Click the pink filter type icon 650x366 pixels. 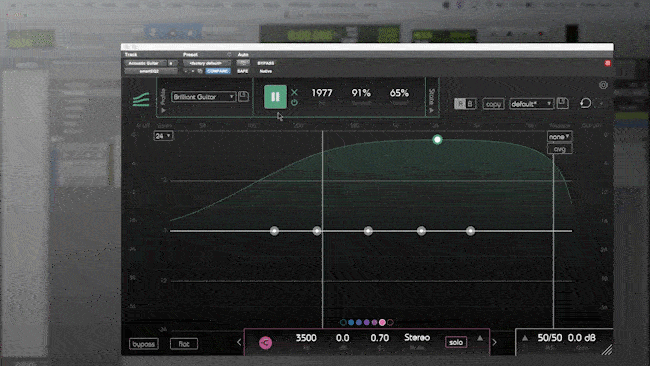pyautogui.click(x=266, y=342)
